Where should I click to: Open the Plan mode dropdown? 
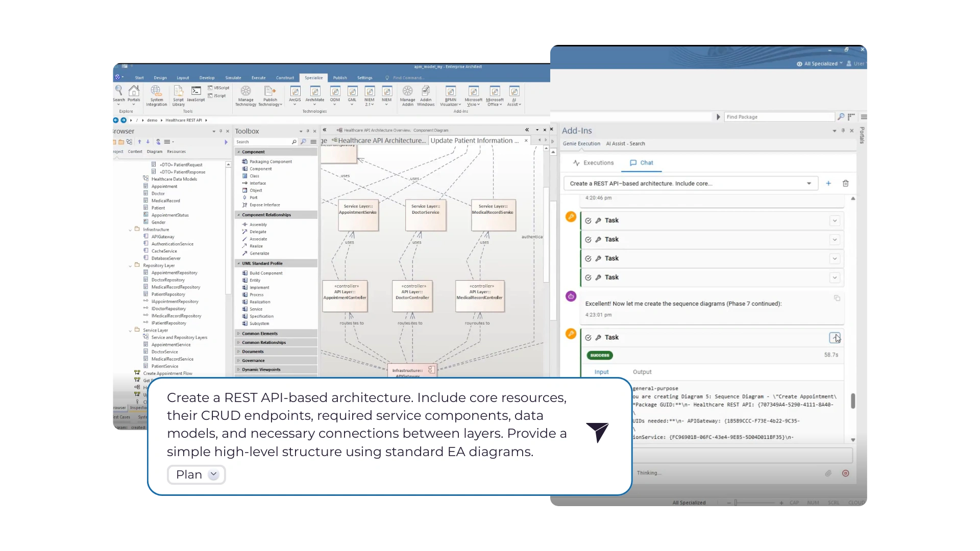pos(214,474)
